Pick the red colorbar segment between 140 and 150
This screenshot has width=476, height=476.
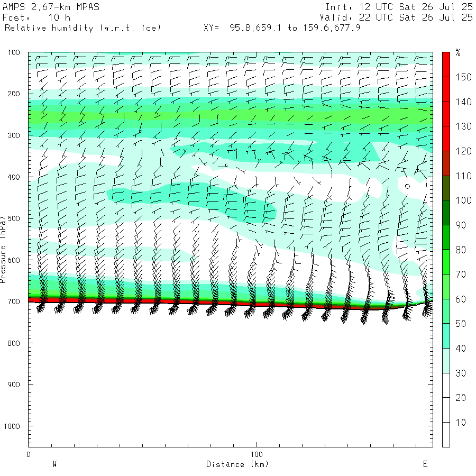[446, 89]
